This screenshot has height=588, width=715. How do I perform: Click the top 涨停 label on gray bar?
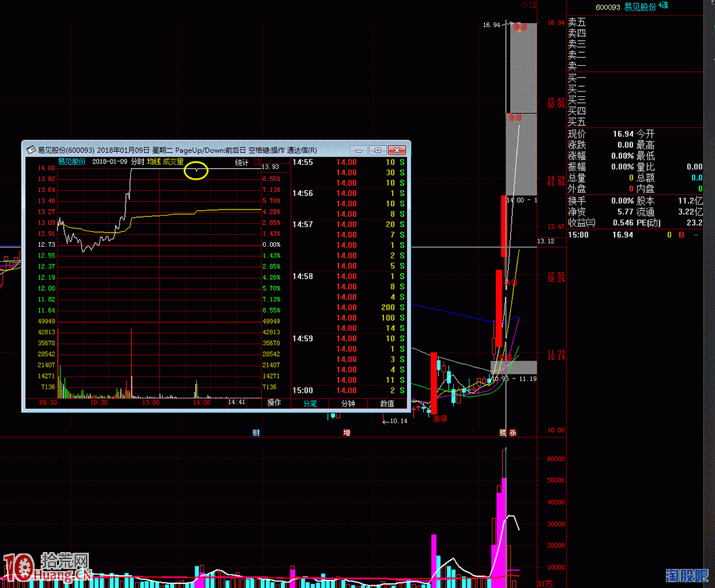point(520,27)
